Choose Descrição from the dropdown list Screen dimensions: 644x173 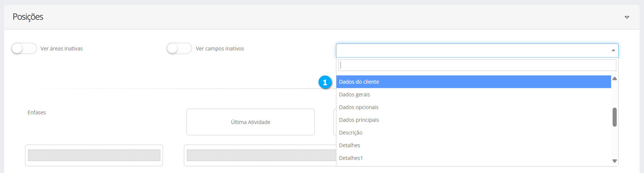coord(351,133)
